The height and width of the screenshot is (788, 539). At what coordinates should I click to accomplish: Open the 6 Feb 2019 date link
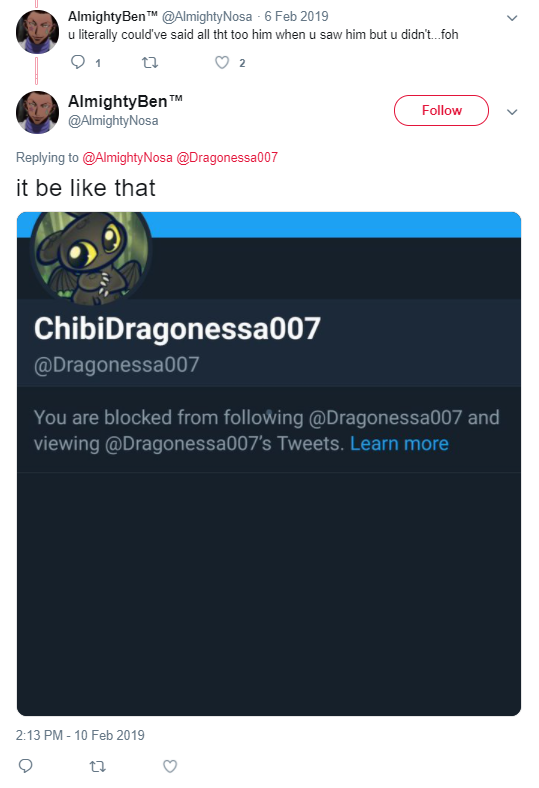point(296,16)
